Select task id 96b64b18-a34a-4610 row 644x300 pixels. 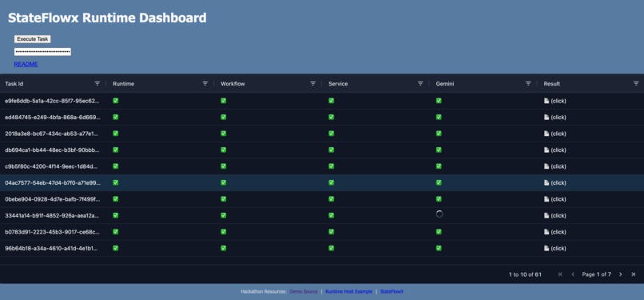(x=322, y=248)
